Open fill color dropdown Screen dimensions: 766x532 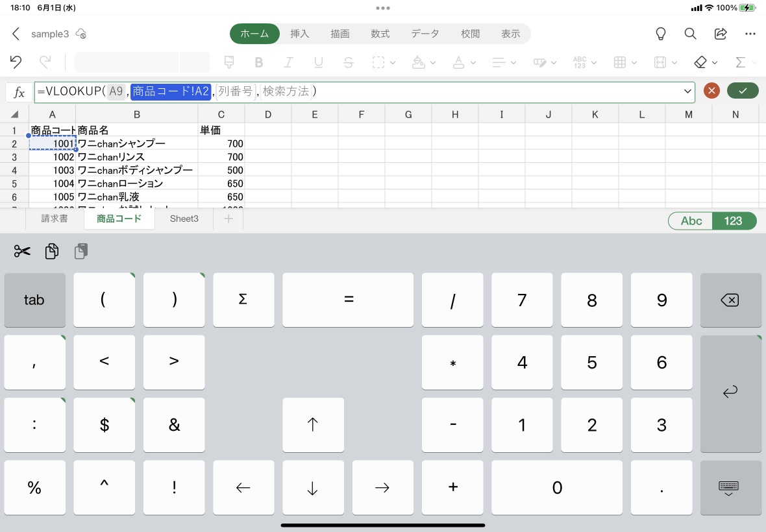tap(423, 62)
